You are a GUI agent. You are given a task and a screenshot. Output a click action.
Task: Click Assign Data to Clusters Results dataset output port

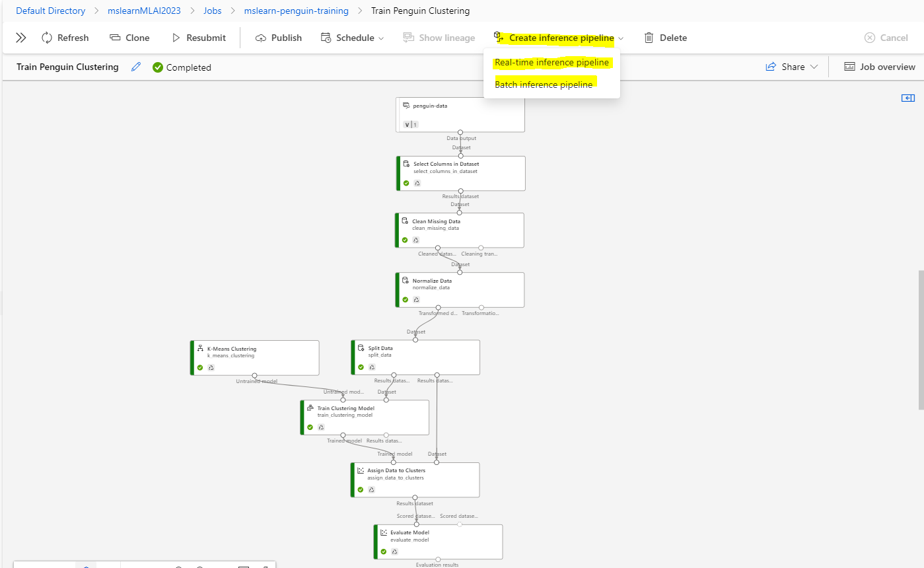pyautogui.click(x=415, y=497)
